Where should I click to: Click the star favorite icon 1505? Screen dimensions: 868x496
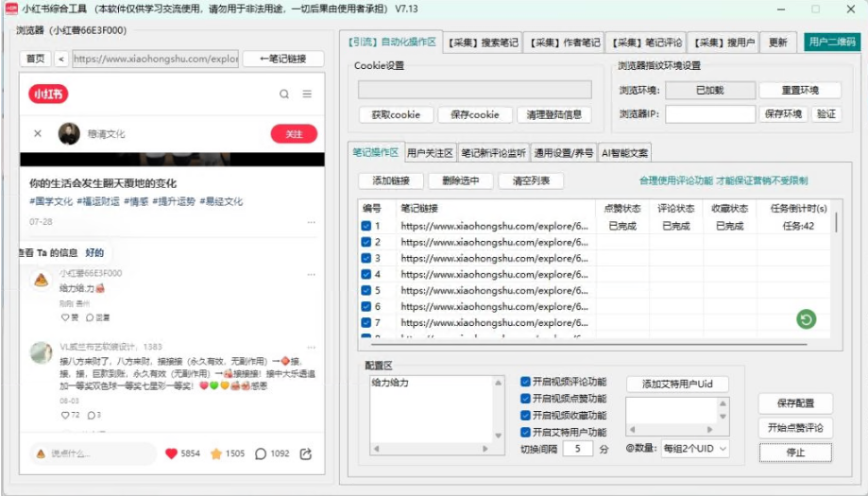click(216, 453)
